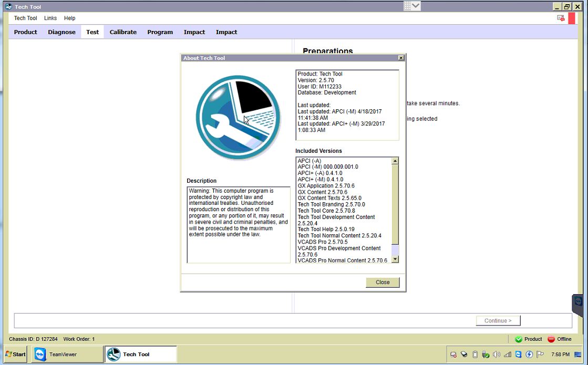Click 'Work Order: 1' in status bar

(x=79, y=339)
